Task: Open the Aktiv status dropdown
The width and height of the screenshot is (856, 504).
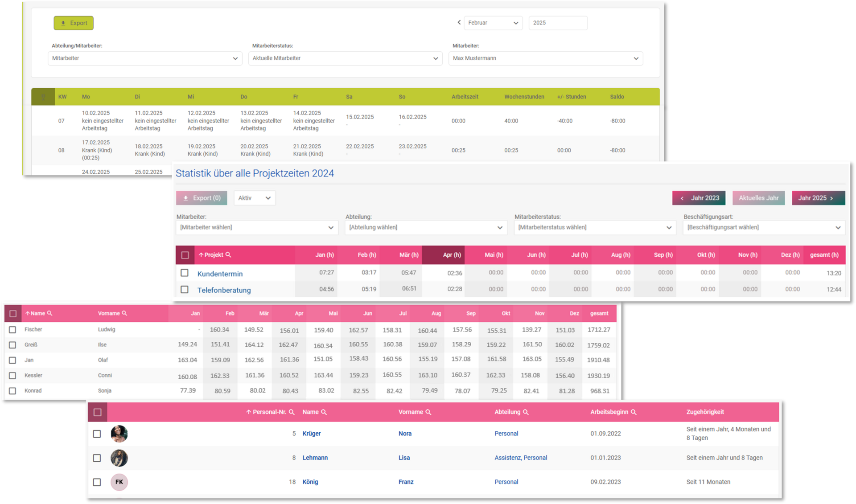Action: pos(254,198)
